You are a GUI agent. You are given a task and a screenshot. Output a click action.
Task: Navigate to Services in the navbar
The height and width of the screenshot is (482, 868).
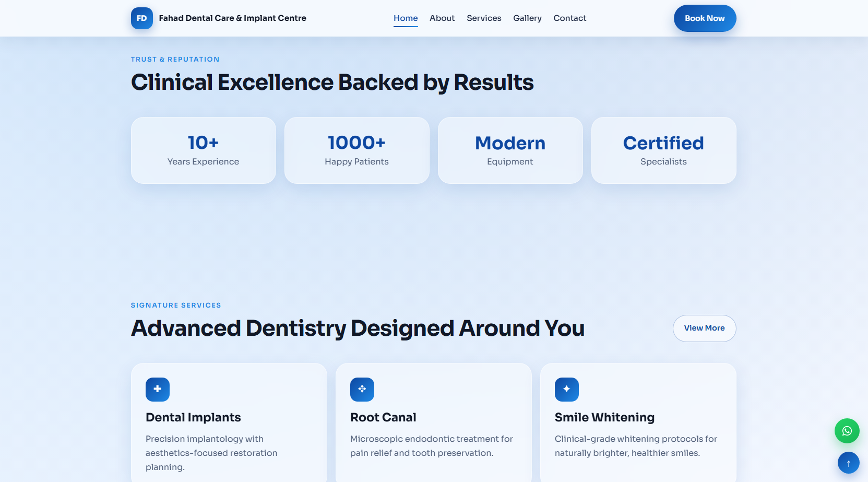click(x=484, y=18)
